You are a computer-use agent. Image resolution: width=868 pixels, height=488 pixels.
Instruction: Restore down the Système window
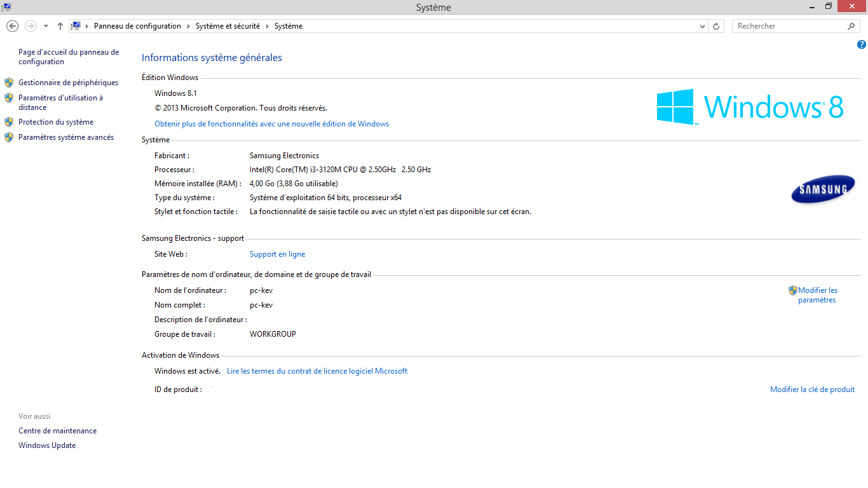(x=829, y=6)
